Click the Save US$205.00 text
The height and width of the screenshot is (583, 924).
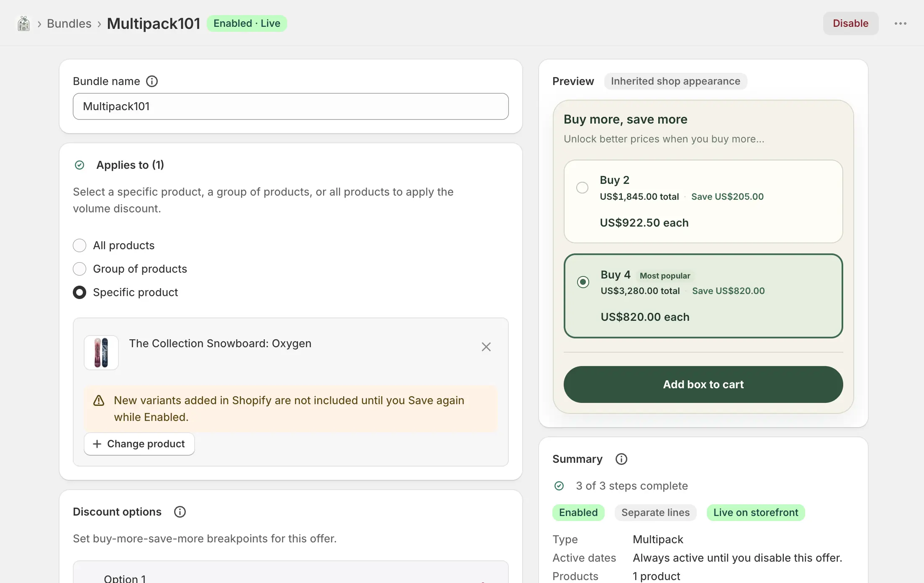click(727, 196)
